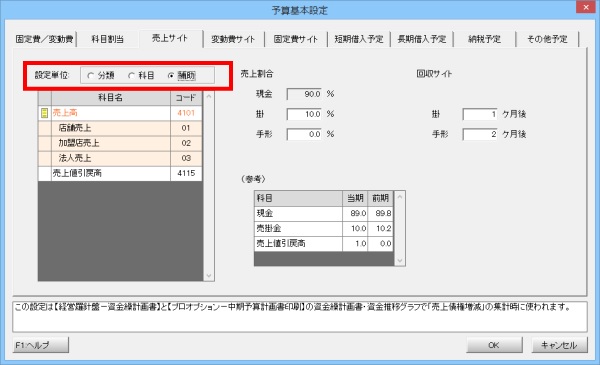Image resolution: width=600 pixels, height=365 pixels.
Task: Select the 分類 radio button
Action: (91, 75)
